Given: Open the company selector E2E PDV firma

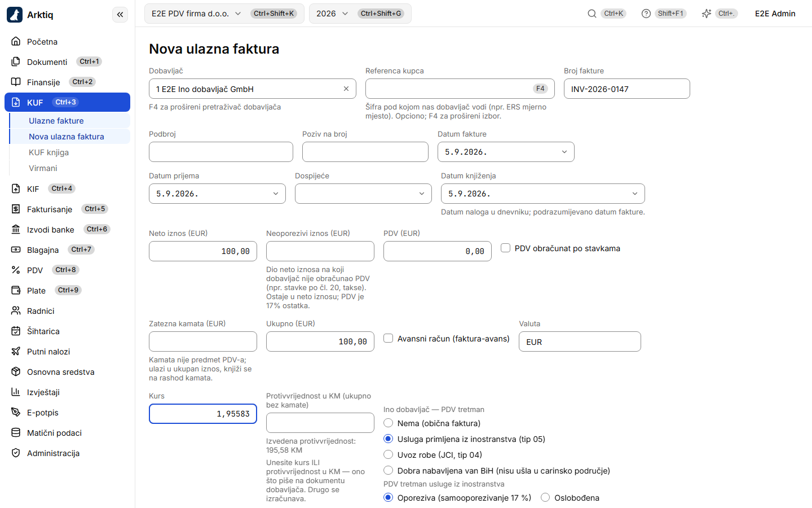Looking at the screenshot, I should pos(224,14).
